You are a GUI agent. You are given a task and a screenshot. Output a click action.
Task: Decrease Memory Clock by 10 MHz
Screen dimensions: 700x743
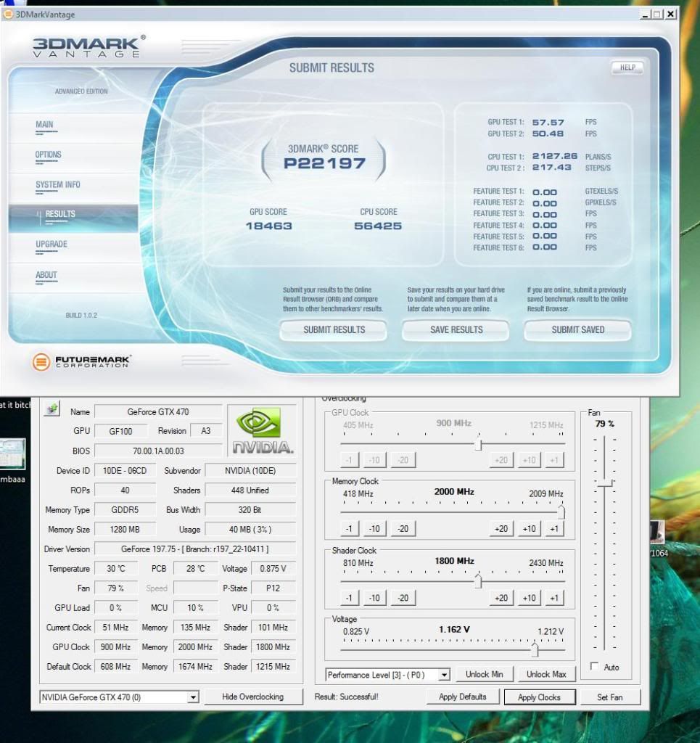[x=374, y=529]
